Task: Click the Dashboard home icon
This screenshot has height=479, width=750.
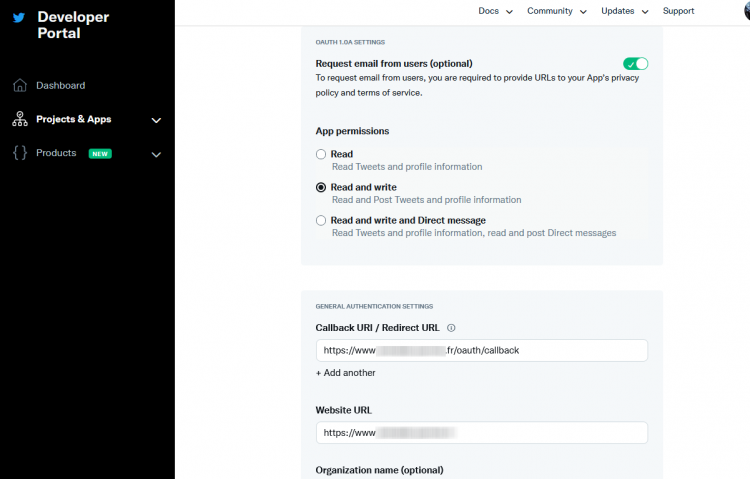Action: coord(20,85)
